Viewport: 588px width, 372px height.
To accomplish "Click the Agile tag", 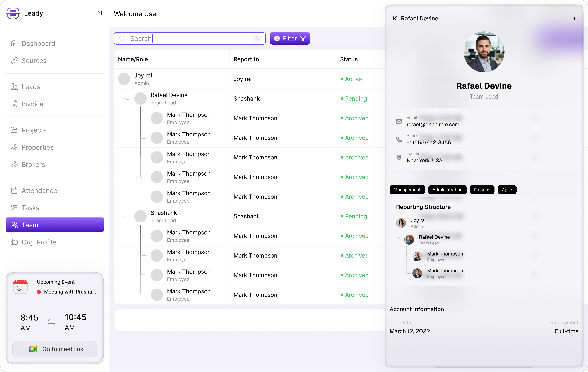I will 507,190.
